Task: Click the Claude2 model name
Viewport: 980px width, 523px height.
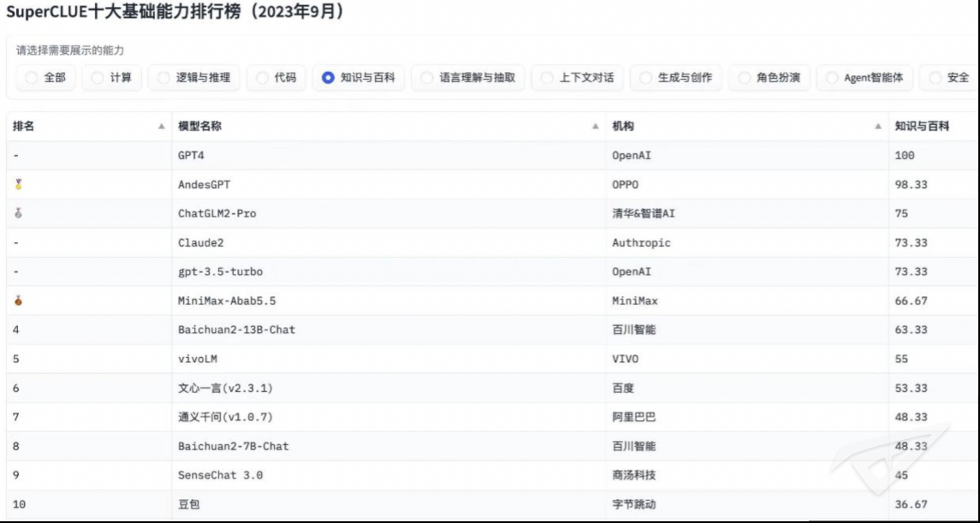Action: 200,242
